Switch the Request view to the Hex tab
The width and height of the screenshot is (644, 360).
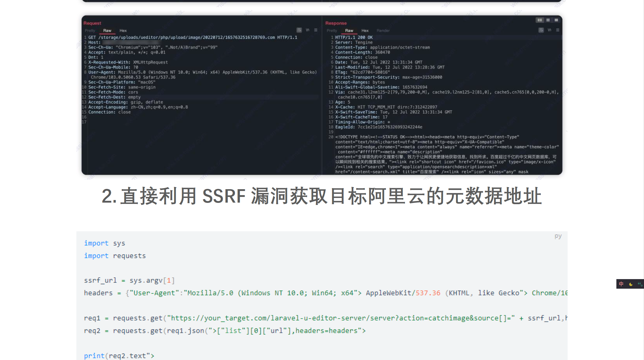pos(123,30)
